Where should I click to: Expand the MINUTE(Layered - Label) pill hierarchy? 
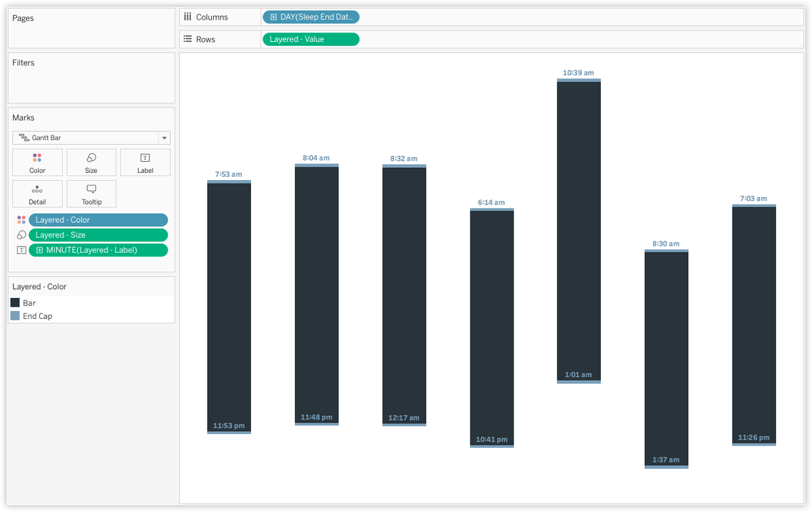(39, 250)
